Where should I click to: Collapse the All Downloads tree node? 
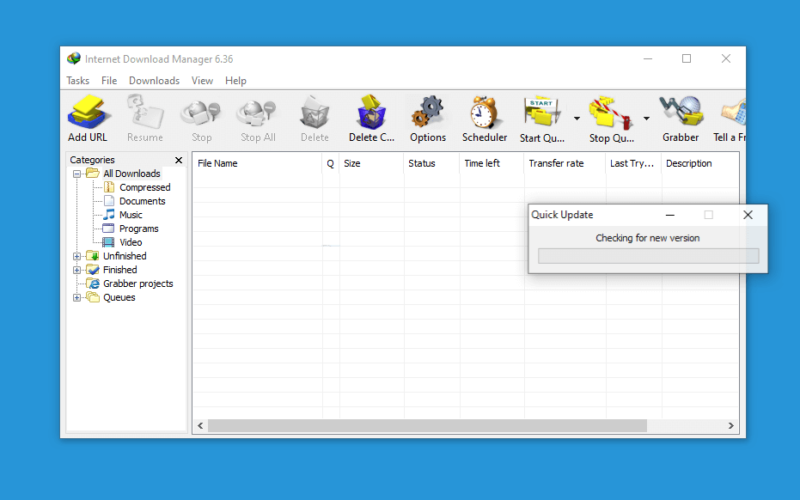click(x=77, y=174)
